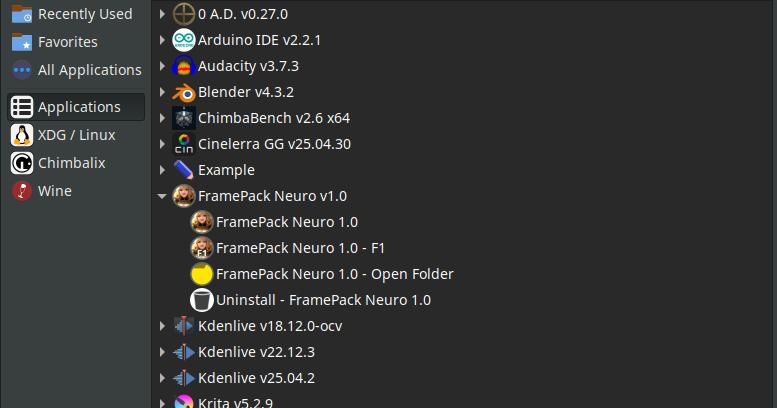Click the Kdenlive v18.12.0-ocv icon
Image resolution: width=777 pixels, height=408 pixels.
(184, 326)
